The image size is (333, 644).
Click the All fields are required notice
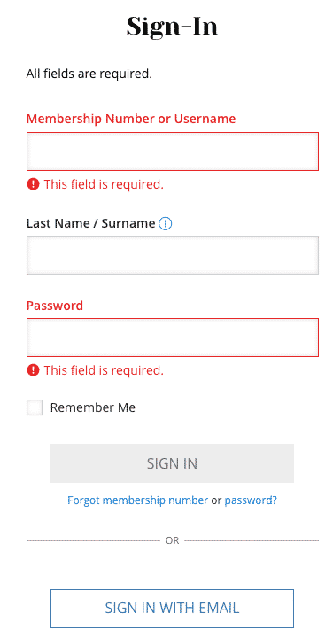[x=89, y=74]
